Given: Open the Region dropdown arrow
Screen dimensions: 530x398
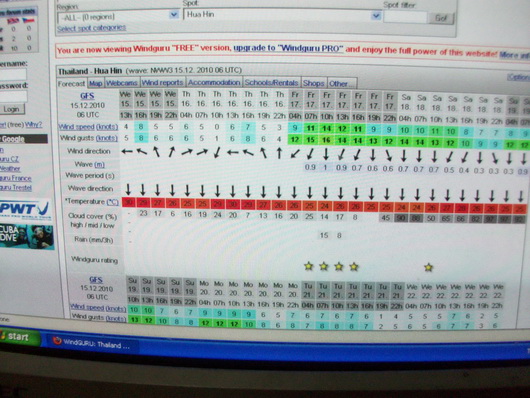Looking at the screenshot, I should 174,15.
